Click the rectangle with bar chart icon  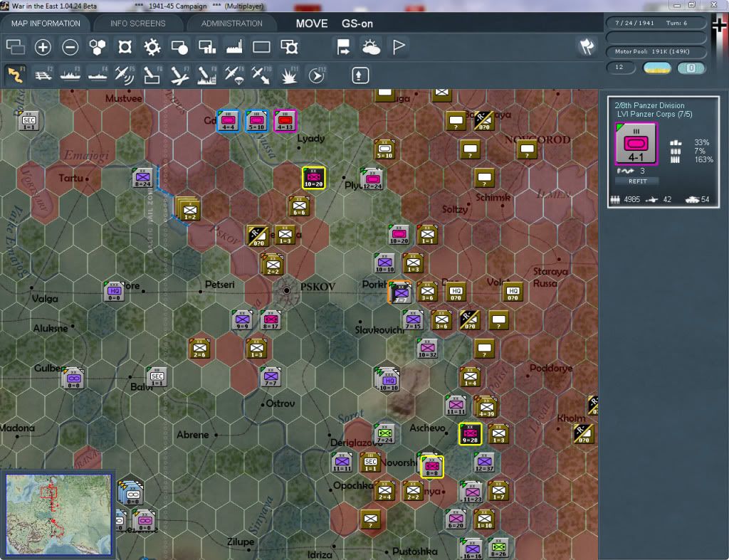click(207, 47)
